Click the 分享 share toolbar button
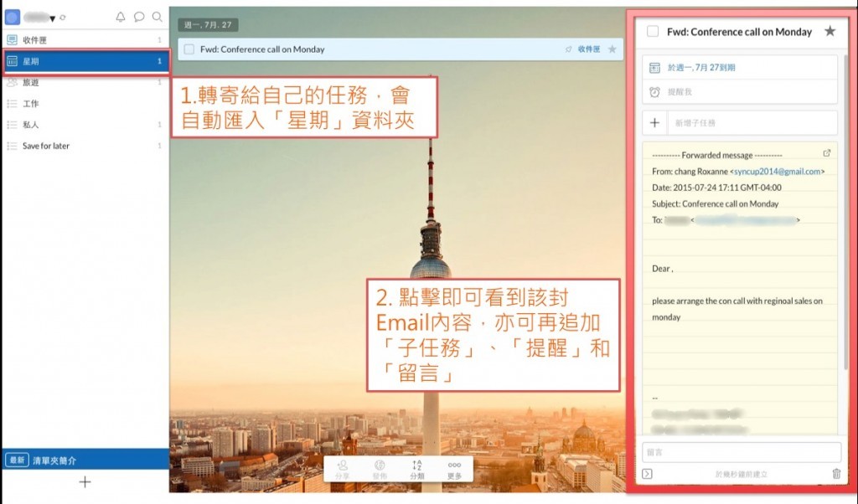This screenshot has width=858, height=504. (343, 470)
